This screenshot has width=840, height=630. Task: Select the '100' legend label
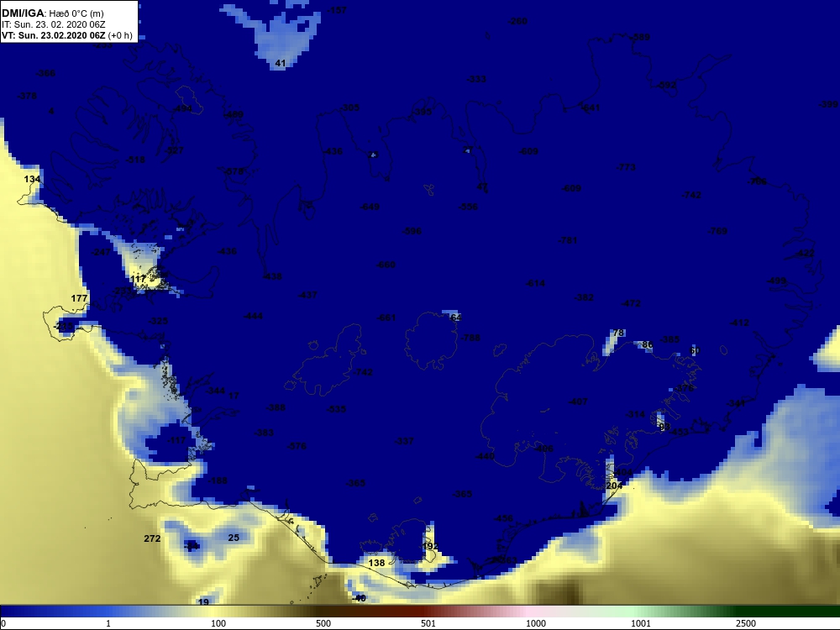(218, 623)
